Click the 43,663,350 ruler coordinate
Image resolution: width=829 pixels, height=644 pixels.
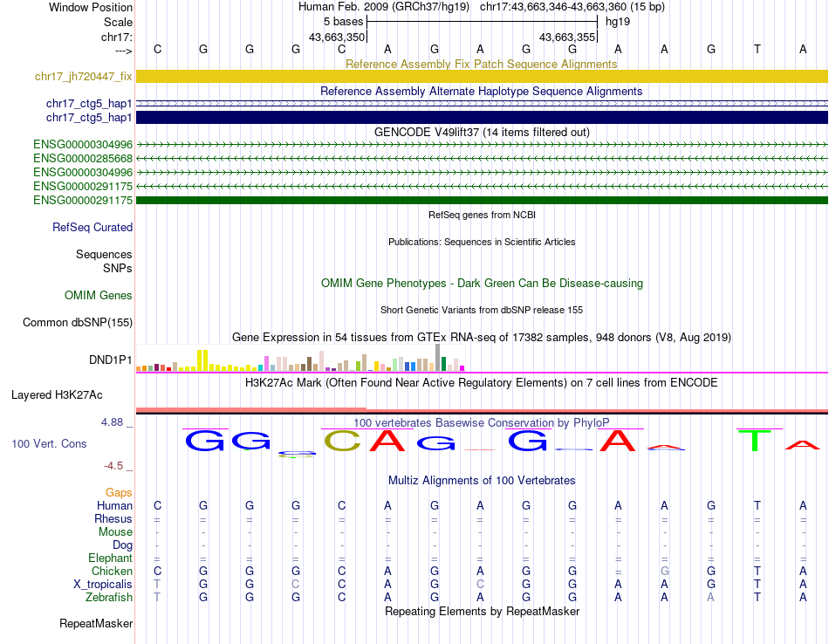[x=337, y=37]
